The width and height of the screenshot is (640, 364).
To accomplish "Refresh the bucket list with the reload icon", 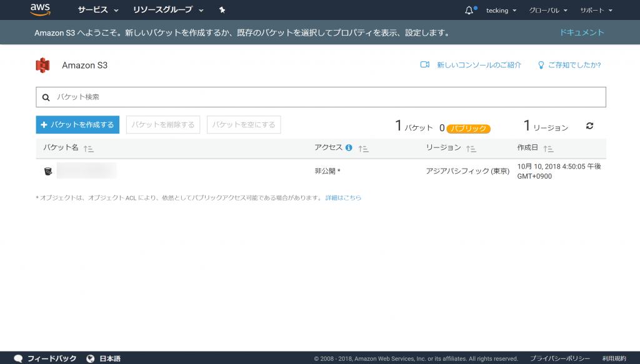I will (589, 125).
